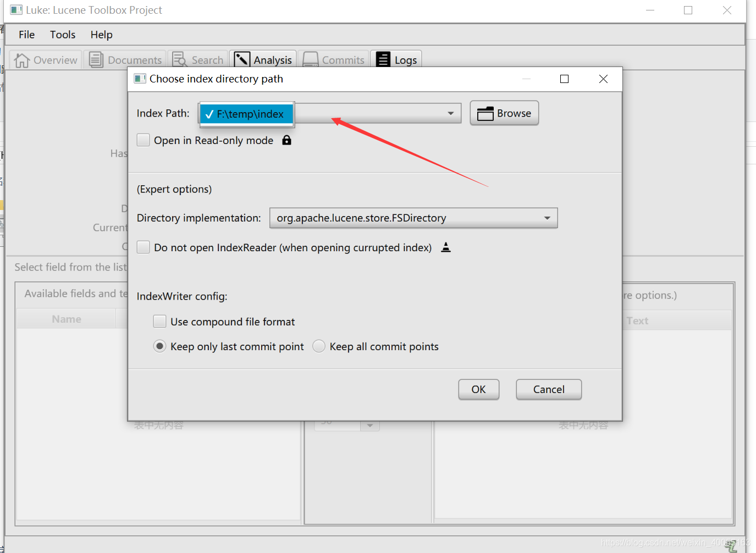Click the (Expert options) label
This screenshot has height=553, width=756.
pyautogui.click(x=174, y=189)
